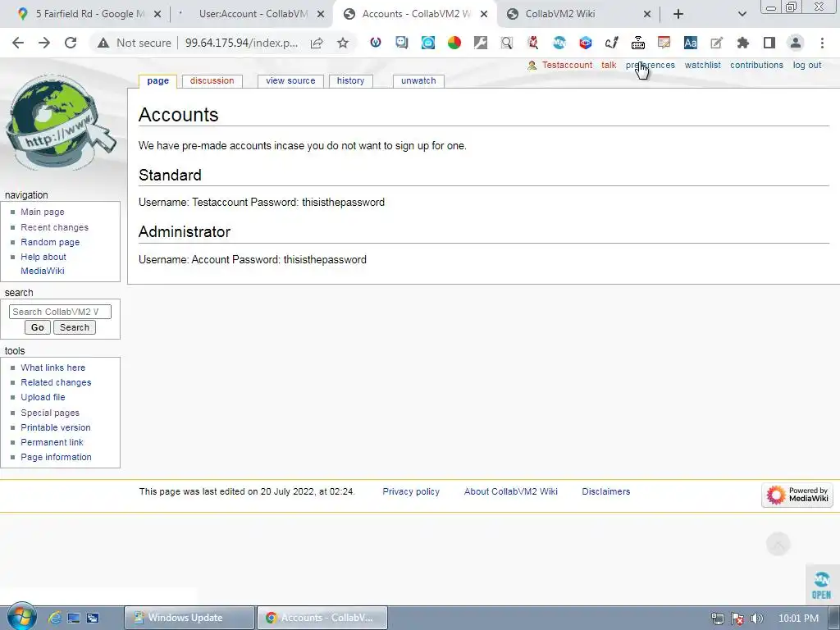Go to Main page in navigation
The height and width of the screenshot is (630, 840).
click(x=43, y=212)
